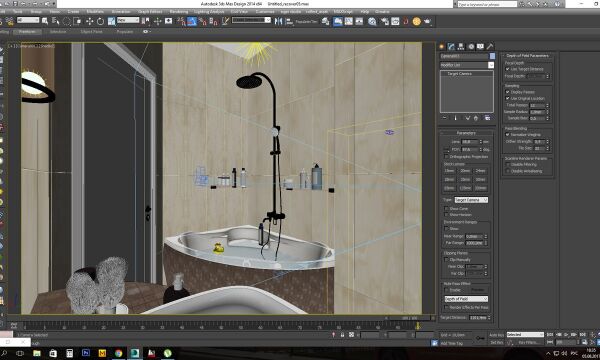Viewport: 600px width, 360px height.
Task: Open Select by Name tool
Action: (56, 21)
